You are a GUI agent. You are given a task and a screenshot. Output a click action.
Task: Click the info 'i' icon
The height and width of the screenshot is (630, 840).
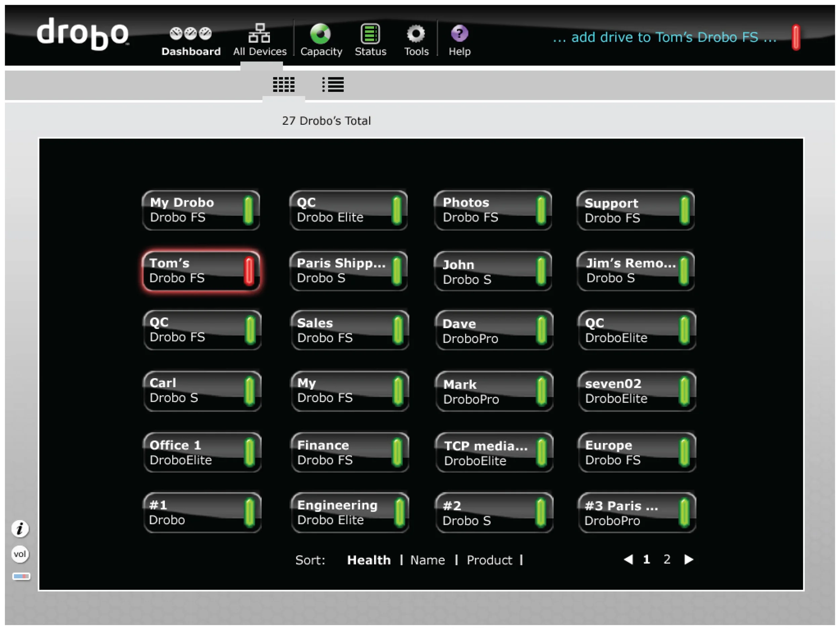point(20,528)
